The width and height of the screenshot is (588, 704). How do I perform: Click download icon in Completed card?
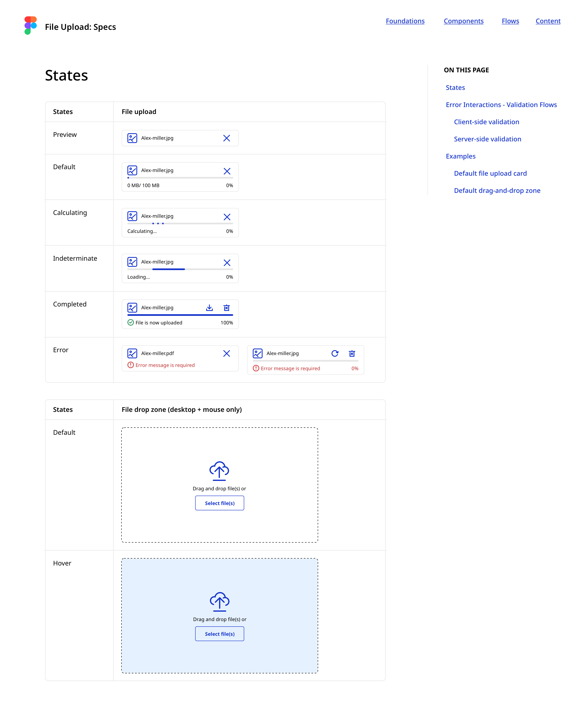pos(209,308)
